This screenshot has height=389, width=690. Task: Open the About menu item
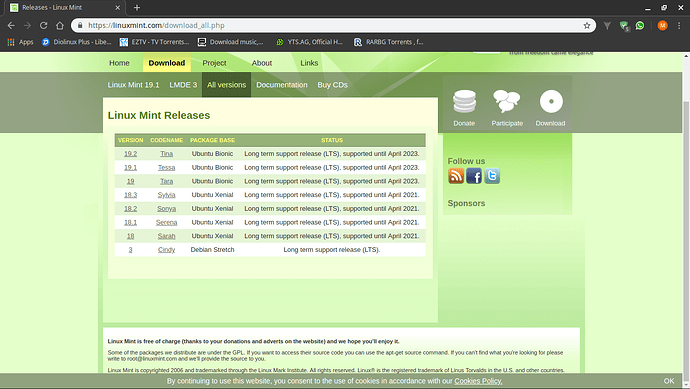click(262, 63)
